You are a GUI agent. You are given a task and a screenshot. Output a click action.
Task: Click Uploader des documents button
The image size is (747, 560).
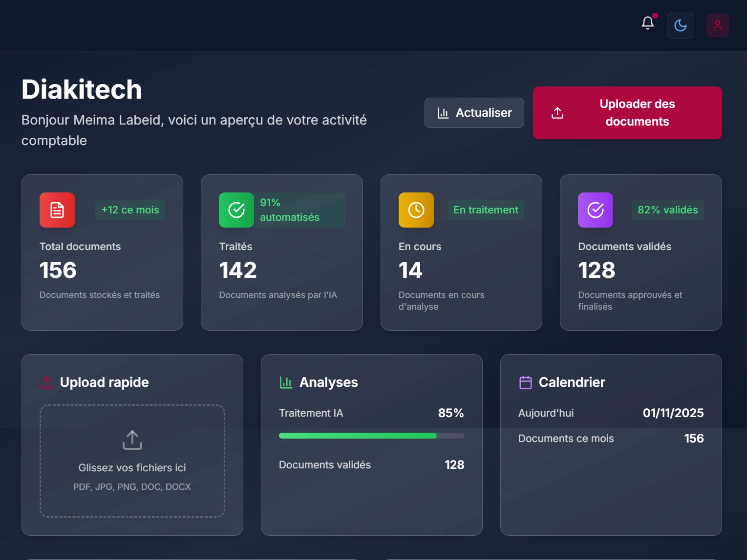tap(627, 113)
